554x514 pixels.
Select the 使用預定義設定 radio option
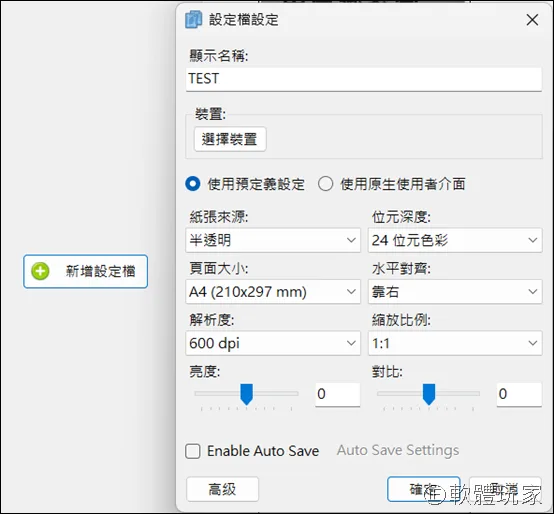[x=193, y=184]
